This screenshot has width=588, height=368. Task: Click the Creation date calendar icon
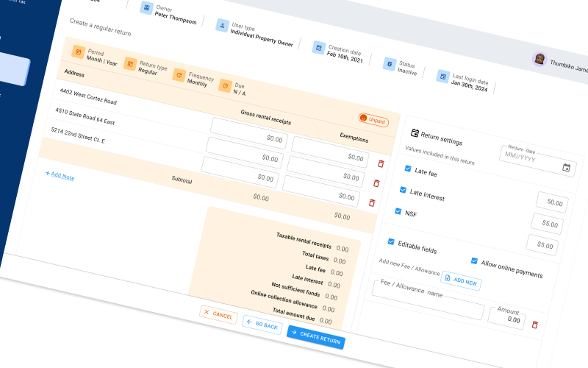pos(319,48)
